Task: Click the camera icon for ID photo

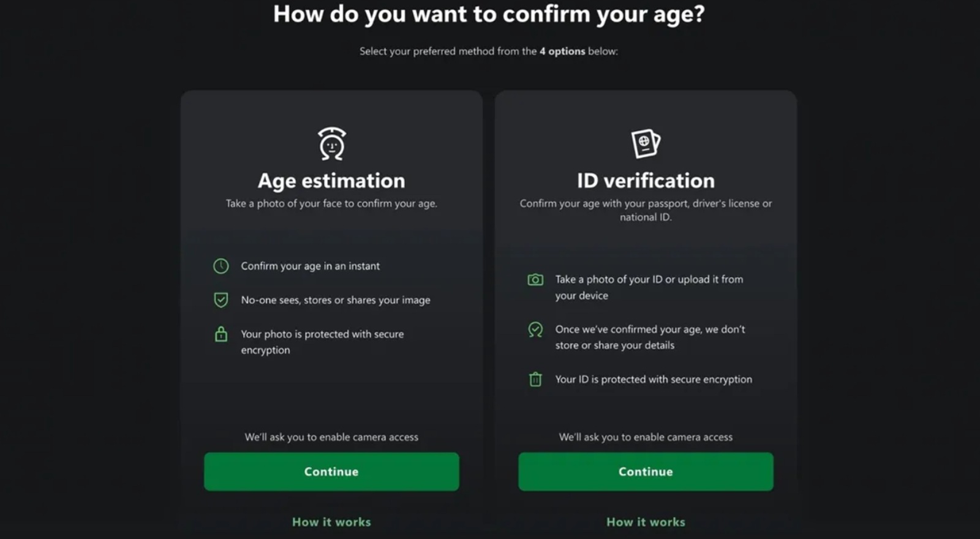Action: 535,280
